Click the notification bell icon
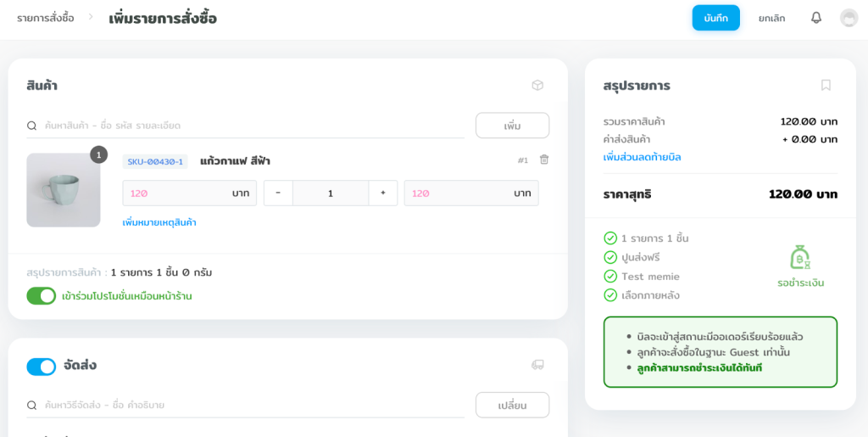868x437 pixels. click(x=816, y=18)
